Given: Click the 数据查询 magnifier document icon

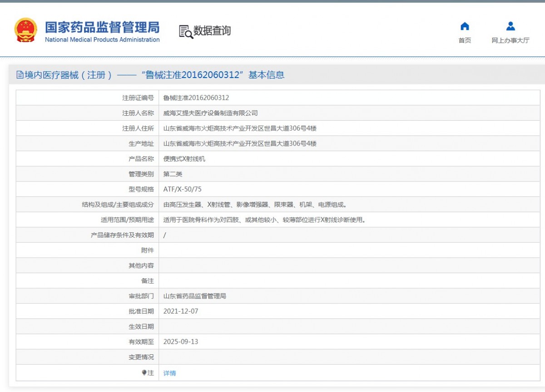Looking at the screenshot, I should 186,31.
